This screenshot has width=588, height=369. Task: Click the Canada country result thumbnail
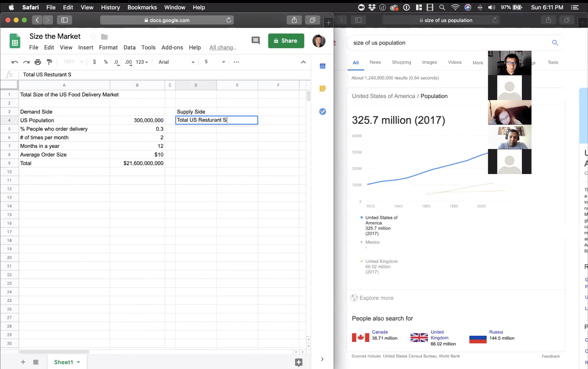coord(360,336)
